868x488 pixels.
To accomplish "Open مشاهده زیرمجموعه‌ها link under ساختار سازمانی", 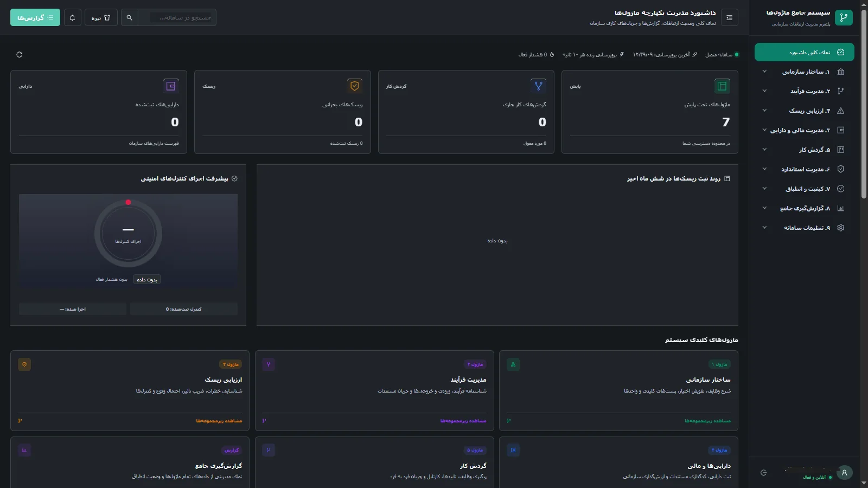I will click(707, 421).
